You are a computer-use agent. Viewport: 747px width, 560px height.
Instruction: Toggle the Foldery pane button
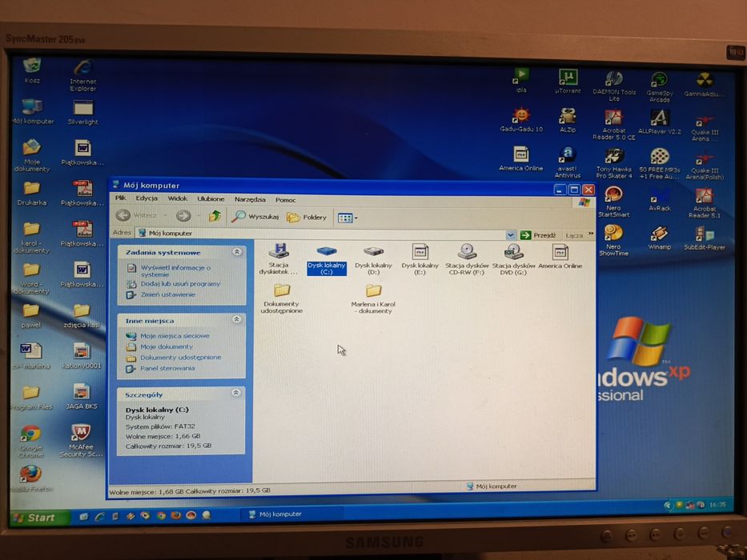(x=307, y=217)
